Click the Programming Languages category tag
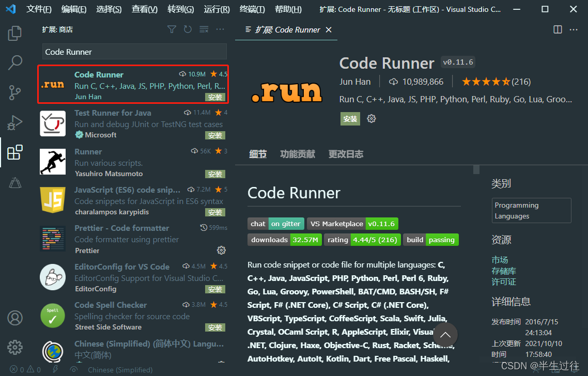The image size is (588, 376). coord(531,211)
